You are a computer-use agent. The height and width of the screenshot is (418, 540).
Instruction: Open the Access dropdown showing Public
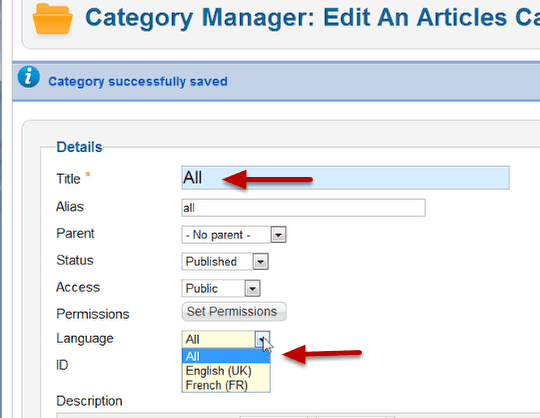pyautogui.click(x=252, y=289)
